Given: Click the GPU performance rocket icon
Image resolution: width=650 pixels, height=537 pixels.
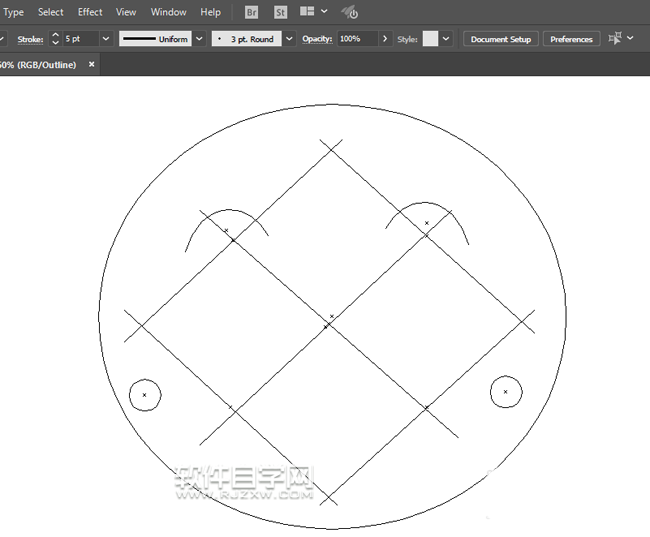Looking at the screenshot, I should [x=350, y=12].
